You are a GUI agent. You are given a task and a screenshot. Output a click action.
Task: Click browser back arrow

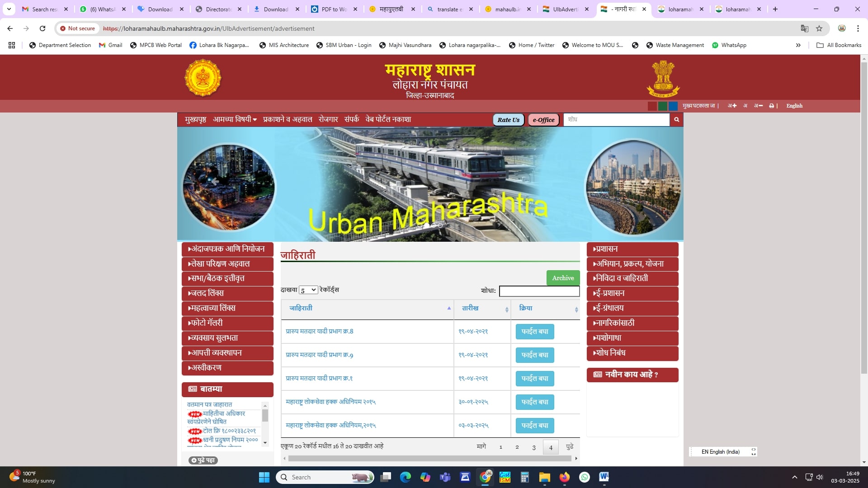10,28
